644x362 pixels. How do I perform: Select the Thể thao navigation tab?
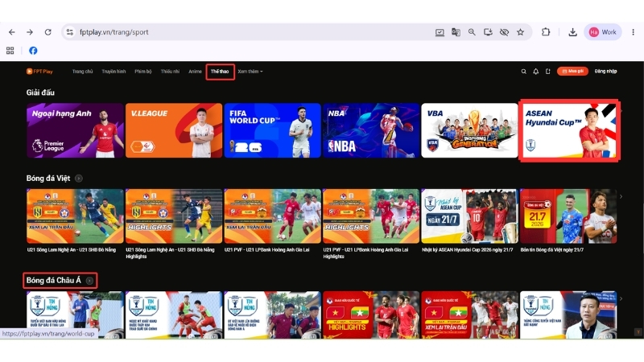(220, 72)
